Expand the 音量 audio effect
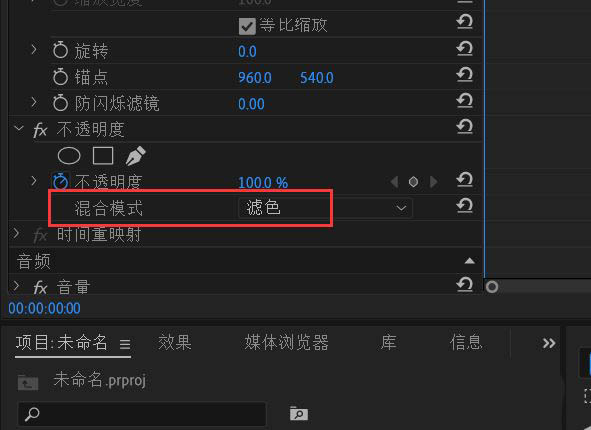 17,286
